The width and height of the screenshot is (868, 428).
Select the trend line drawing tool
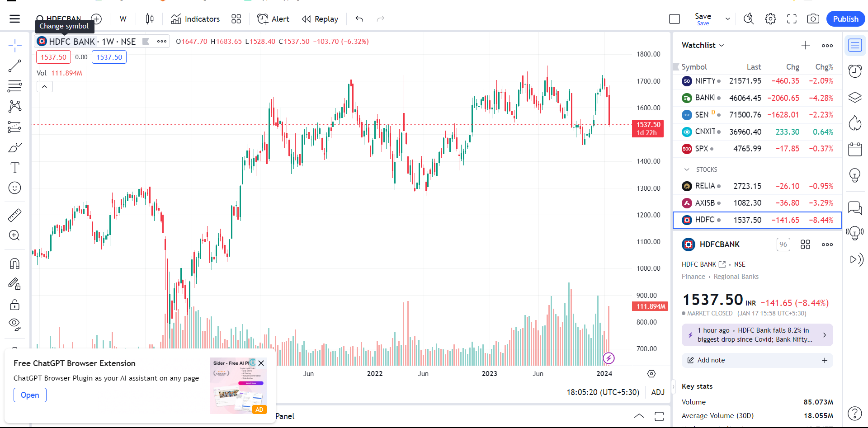(x=14, y=66)
